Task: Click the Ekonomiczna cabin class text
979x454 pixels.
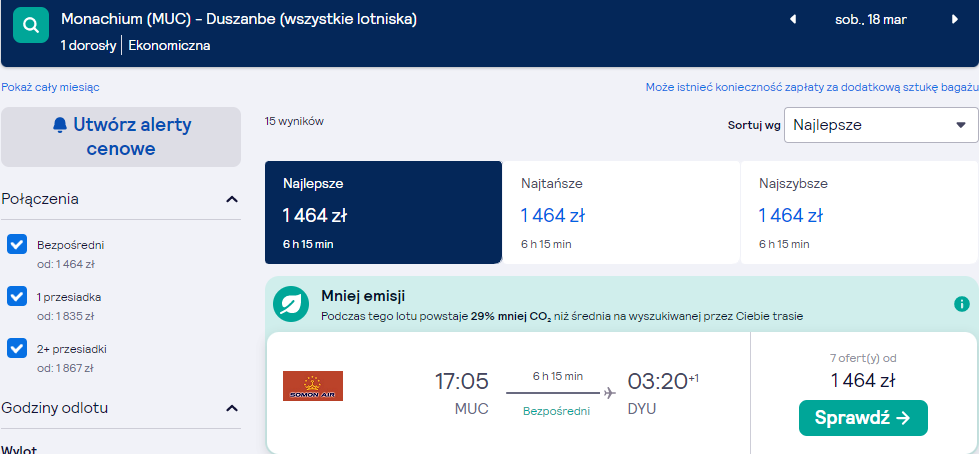Action: pos(169,46)
